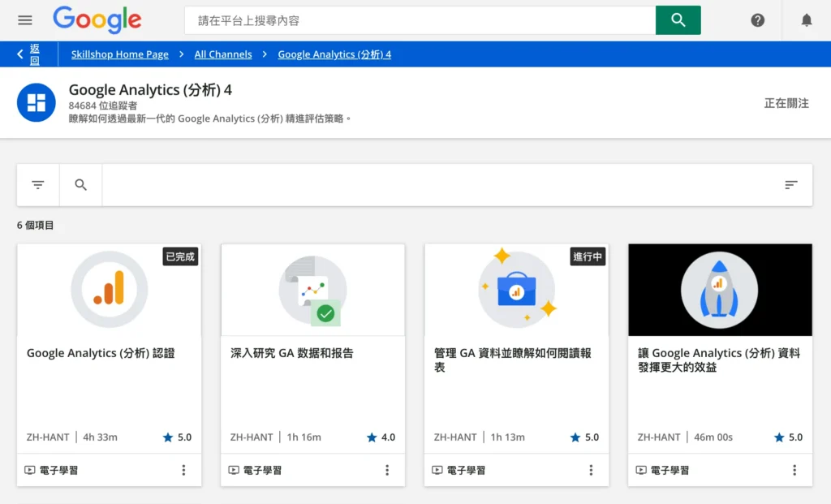Click the star rating on the 1h 13m card

pos(584,437)
